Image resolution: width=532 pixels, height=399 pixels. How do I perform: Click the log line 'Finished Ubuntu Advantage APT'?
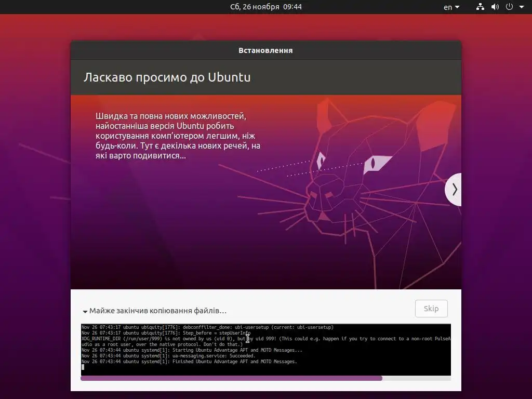pos(189,362)
